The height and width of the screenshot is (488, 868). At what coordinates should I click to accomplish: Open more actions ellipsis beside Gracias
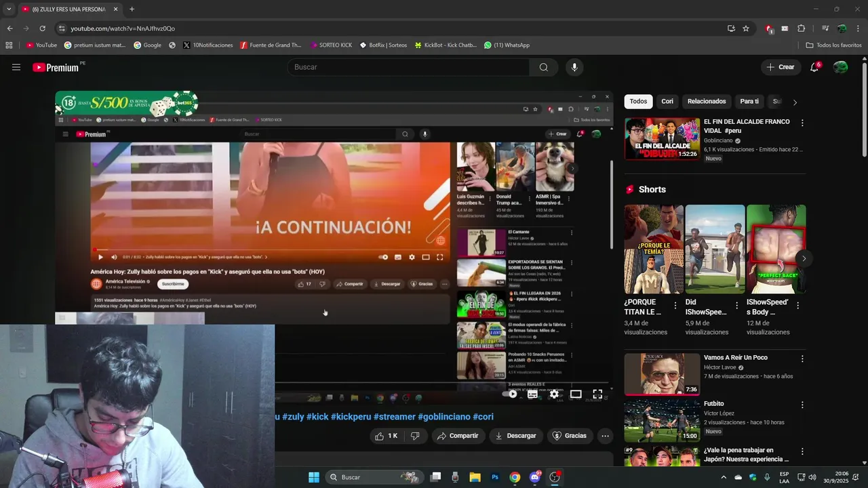click(x=606, y=436)
